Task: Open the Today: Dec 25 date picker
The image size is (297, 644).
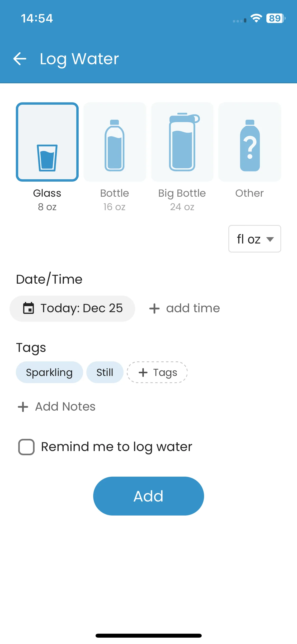Action: (81, 308)
